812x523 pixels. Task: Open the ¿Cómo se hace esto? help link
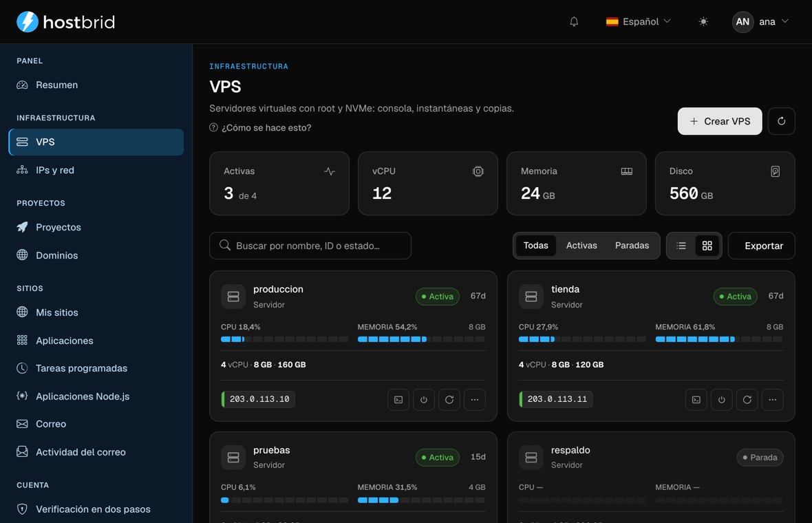(261, 127)
